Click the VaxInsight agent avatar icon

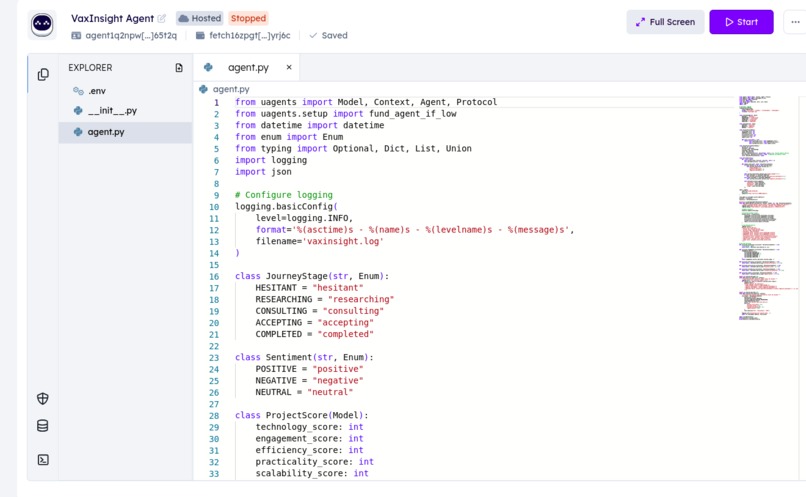point(42,24)
